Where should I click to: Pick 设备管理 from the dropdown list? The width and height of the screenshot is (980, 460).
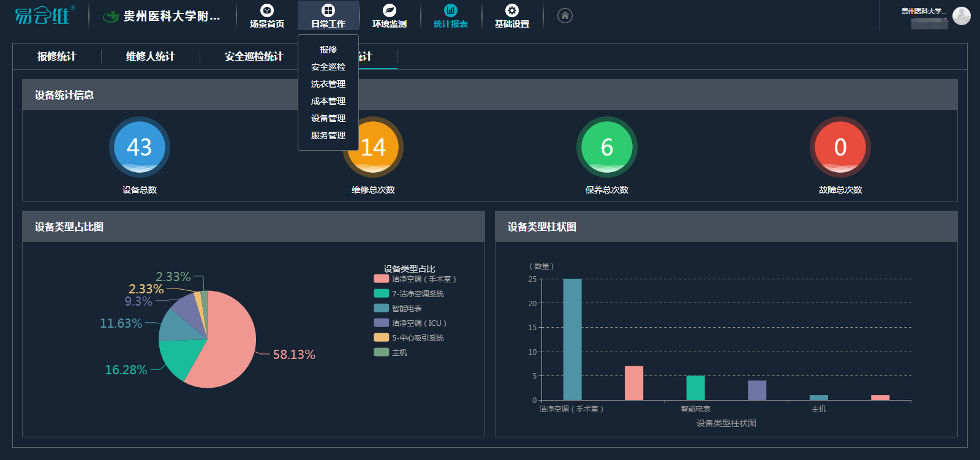point(328,118)
